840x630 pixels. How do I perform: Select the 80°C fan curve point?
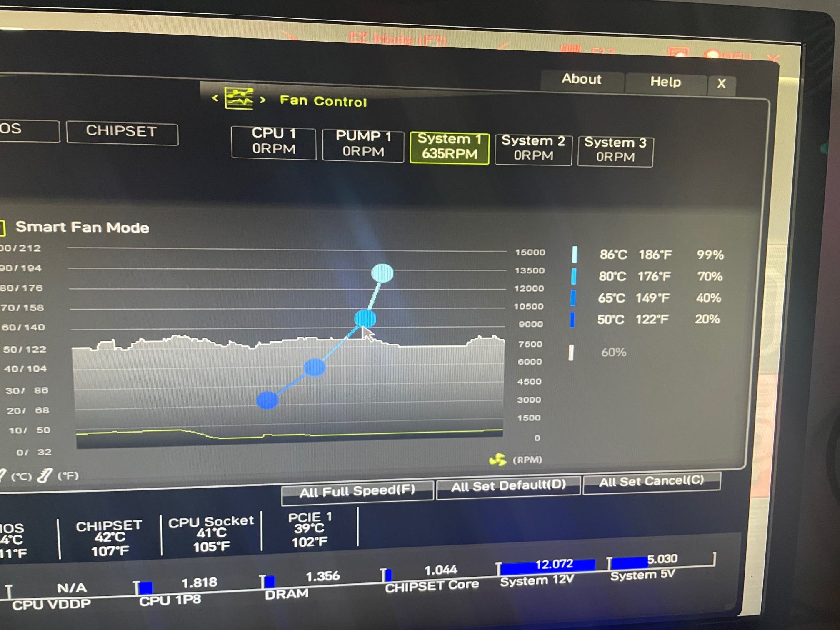click(365, 318)
